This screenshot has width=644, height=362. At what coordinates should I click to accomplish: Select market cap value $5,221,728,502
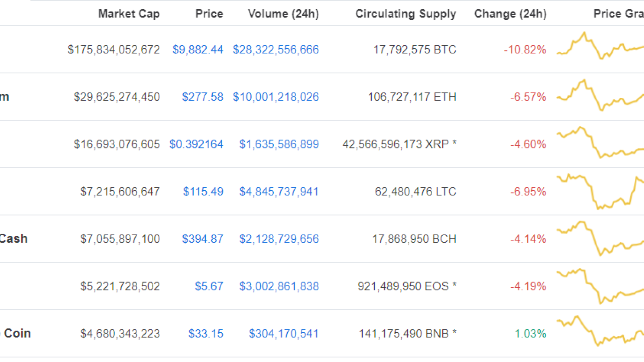[x=120, y=286]
